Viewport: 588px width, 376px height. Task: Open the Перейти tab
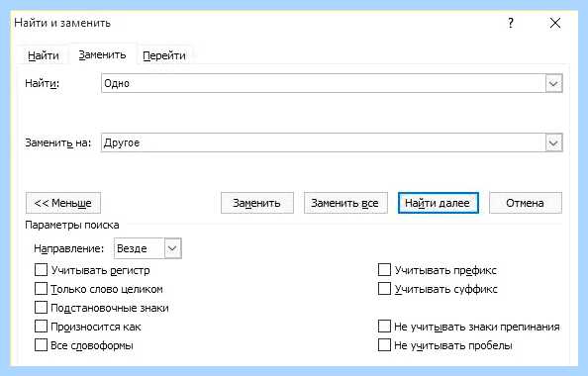click(x=164, y=55)
